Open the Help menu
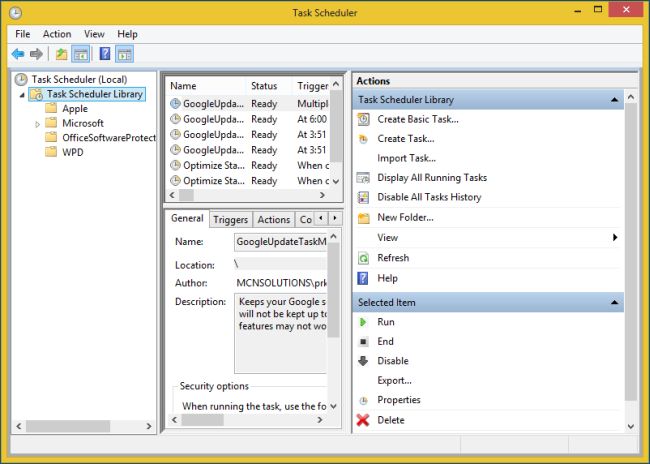 pos(127,34)
